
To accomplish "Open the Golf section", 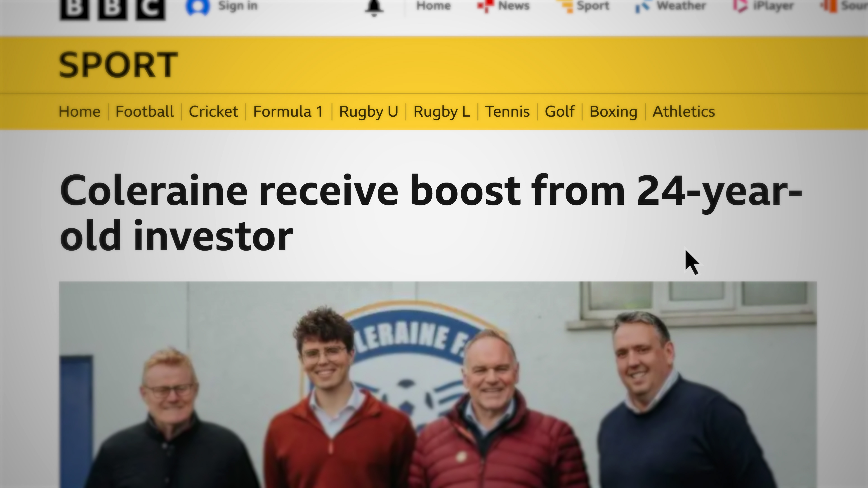I will [559, 111].
